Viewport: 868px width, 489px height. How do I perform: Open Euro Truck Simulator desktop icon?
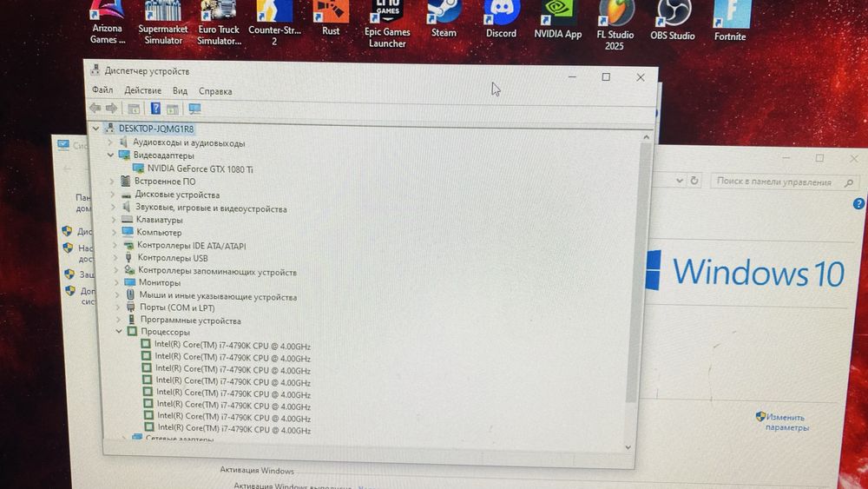coord(219,23)
